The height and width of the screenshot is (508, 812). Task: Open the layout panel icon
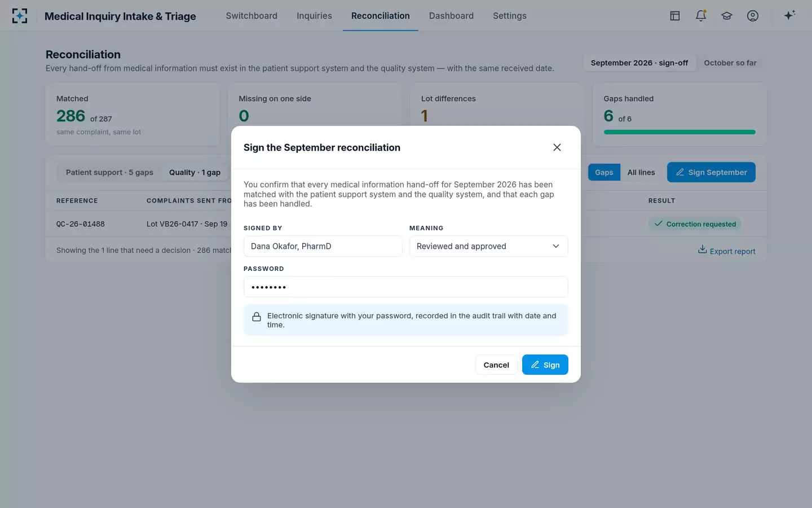point(675,16)
